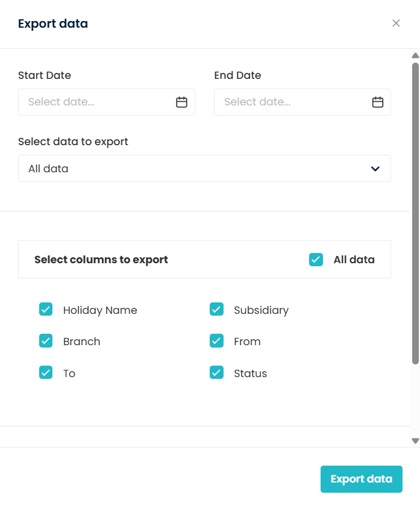The image size is (420, 509).
Task: Click the Holiday Name label
Action: 100,310
